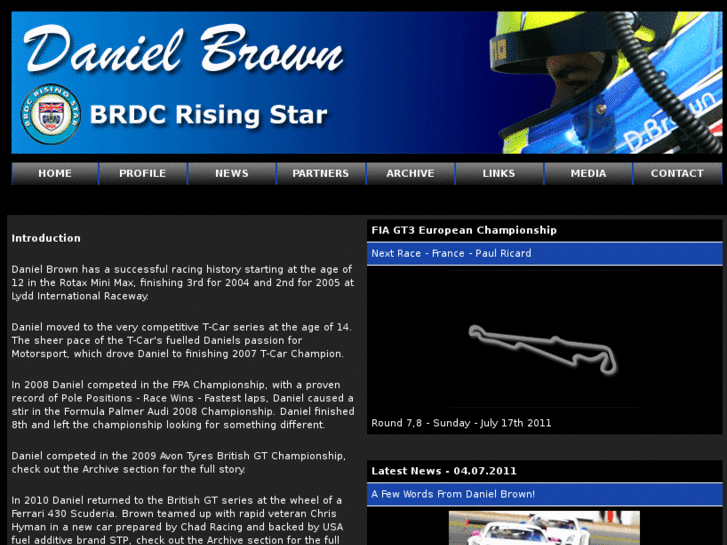Open the white race car news photo
The height and width of the screenshot is (545, 727).
pos(544,528)
